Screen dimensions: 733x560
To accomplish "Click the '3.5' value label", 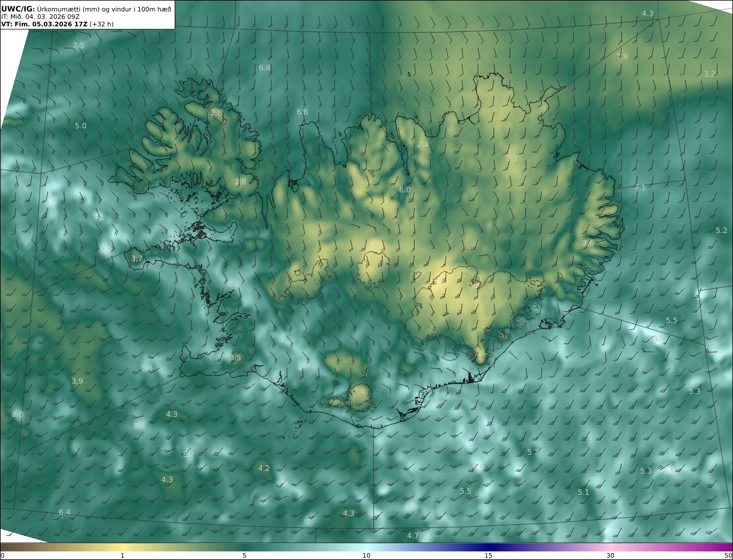I will [235, 357].
